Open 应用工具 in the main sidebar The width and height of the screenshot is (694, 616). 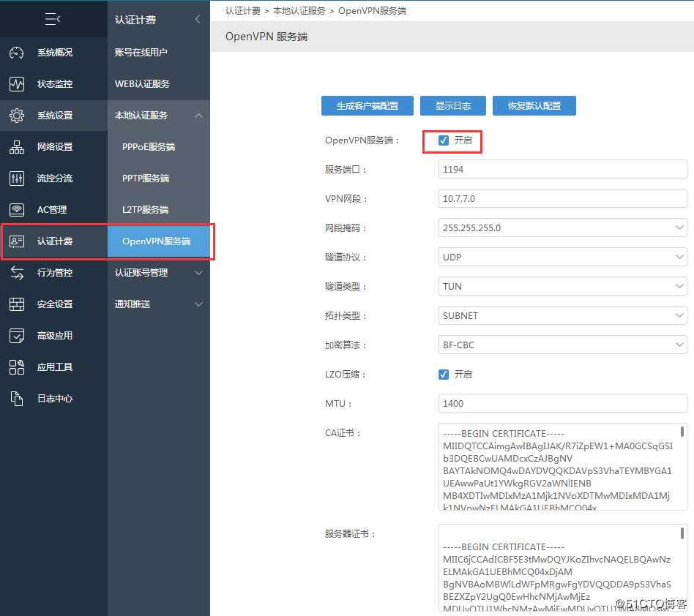[53, 367]
